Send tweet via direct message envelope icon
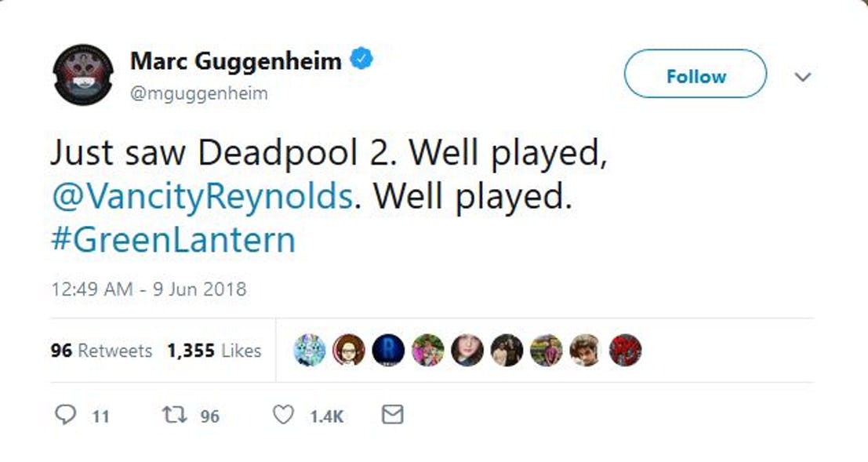Image resolution: width=868 pixels, height=462 pixels. 392,415
